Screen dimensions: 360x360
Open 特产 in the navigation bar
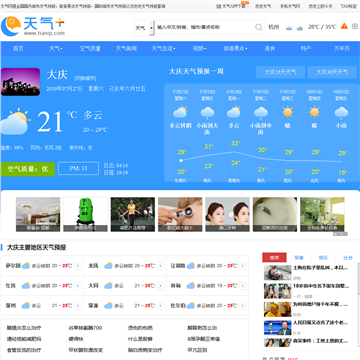point(306,48)
